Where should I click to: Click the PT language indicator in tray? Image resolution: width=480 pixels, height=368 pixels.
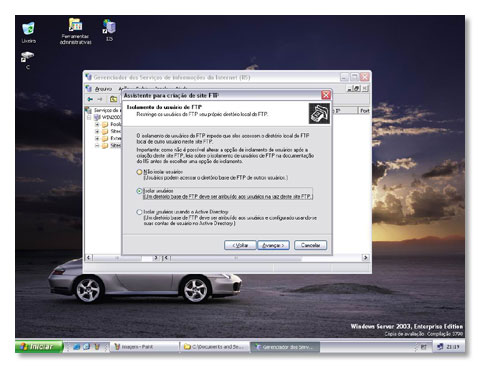(x=423, y=347)
